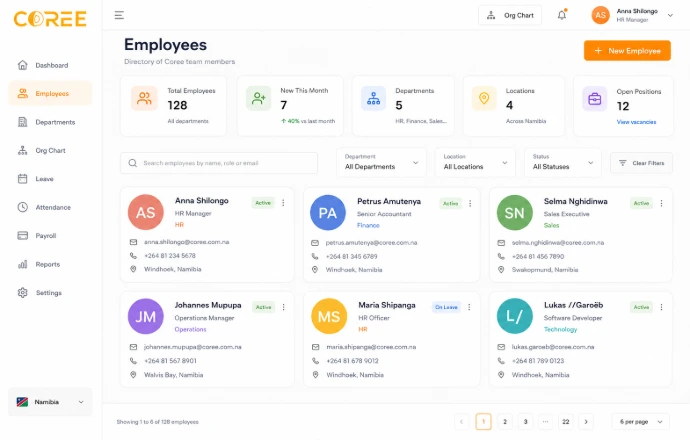Expand the 6 per page dropdown
This screenshot has width=690, height=440.
click(x=641, y=422)
